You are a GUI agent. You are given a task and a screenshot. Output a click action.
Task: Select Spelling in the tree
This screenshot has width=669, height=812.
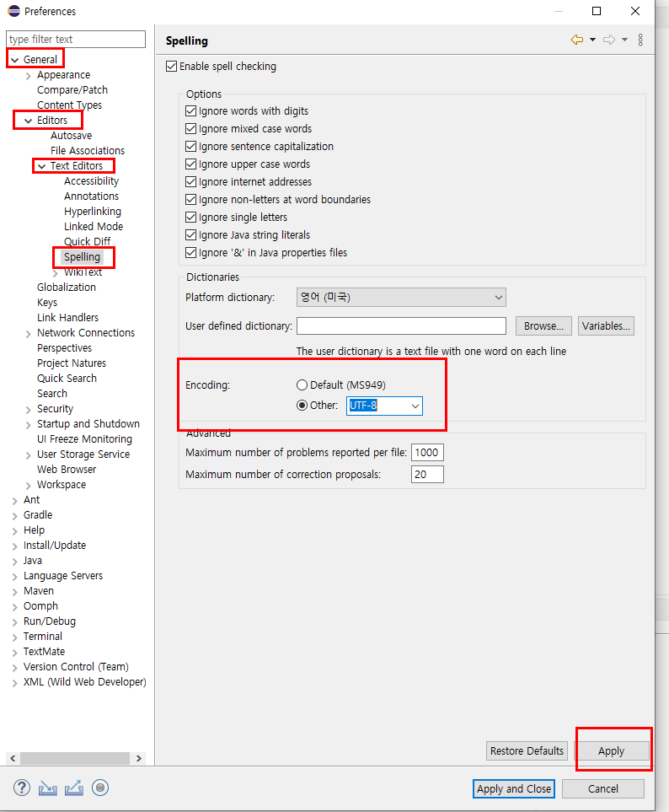pyautogui.click(x=82, y=257)
